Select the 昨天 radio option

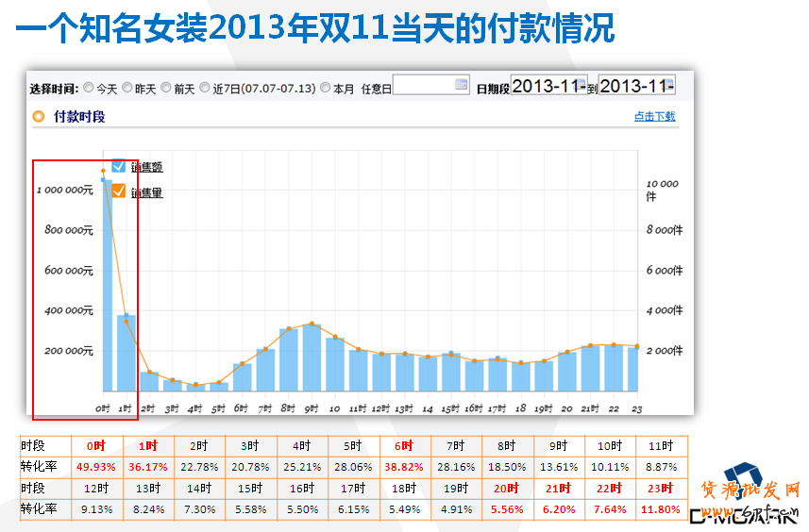point(127,88)
